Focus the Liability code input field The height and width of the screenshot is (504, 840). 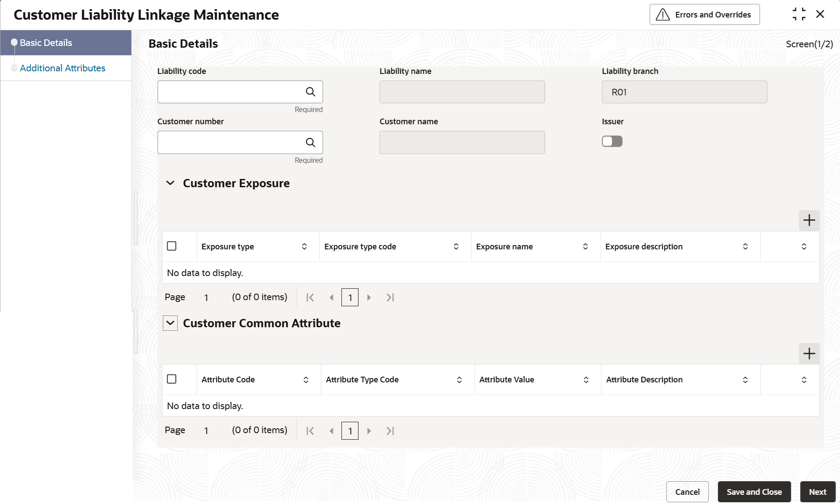point(230,92)
